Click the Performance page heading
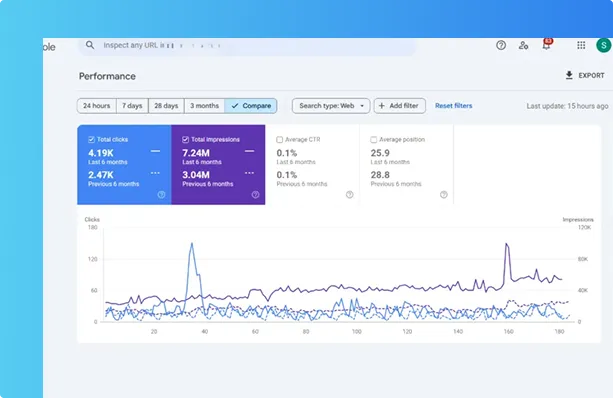613x398 pixels. [108, 76]
